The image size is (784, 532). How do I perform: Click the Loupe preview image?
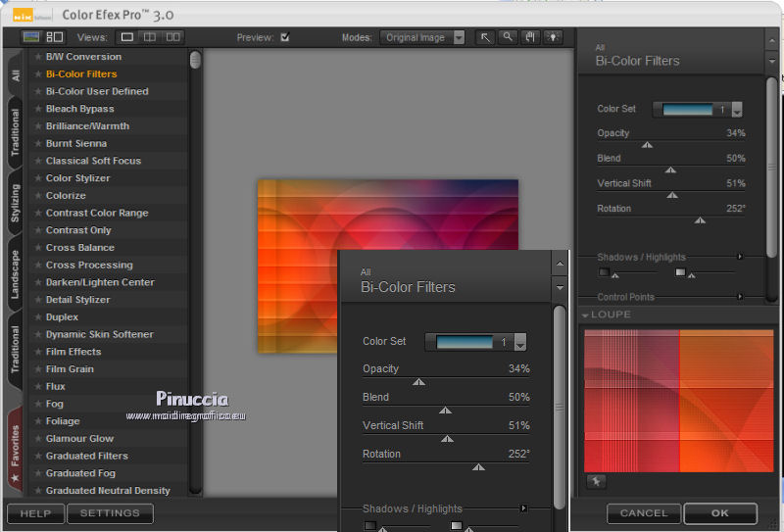coord(678,401)
